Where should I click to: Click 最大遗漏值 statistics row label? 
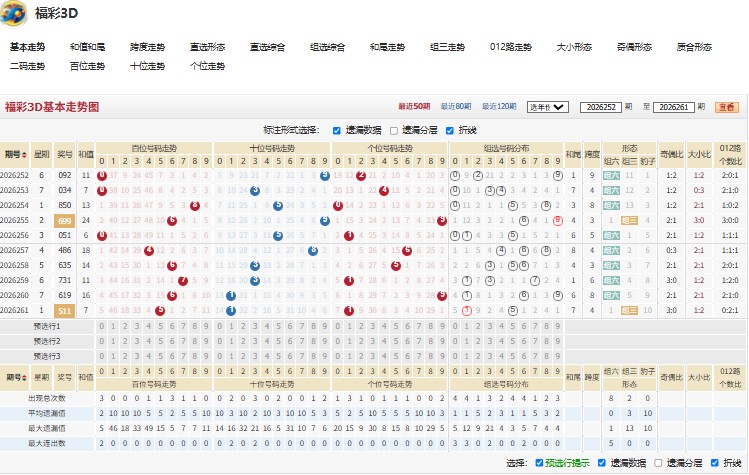(x=47, y=428)
